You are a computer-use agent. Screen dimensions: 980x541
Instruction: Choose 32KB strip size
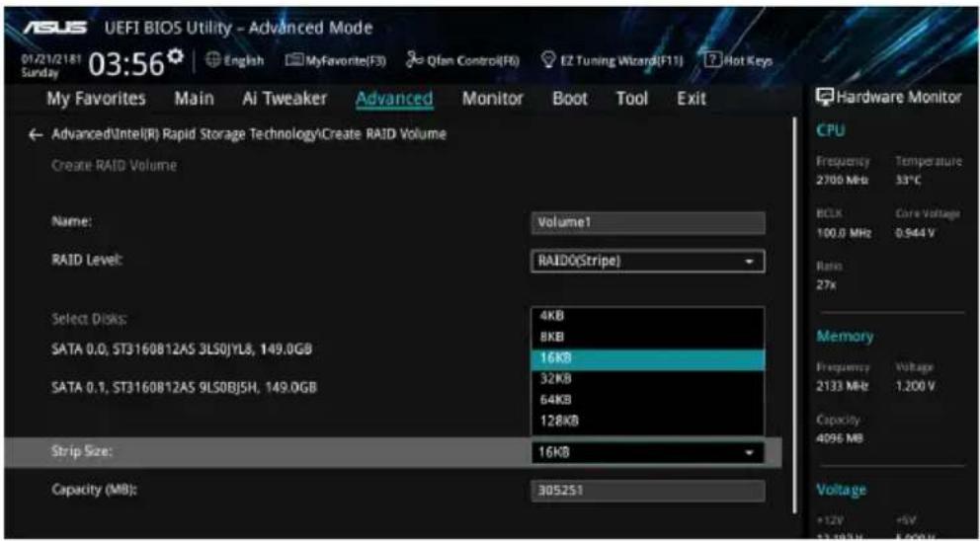click(x=648, y=379)
